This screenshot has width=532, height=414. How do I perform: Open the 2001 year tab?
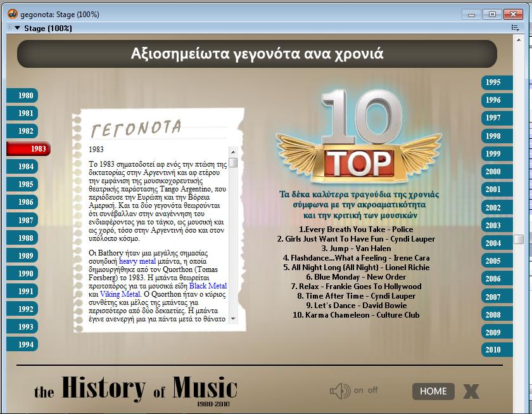[497, 189]
